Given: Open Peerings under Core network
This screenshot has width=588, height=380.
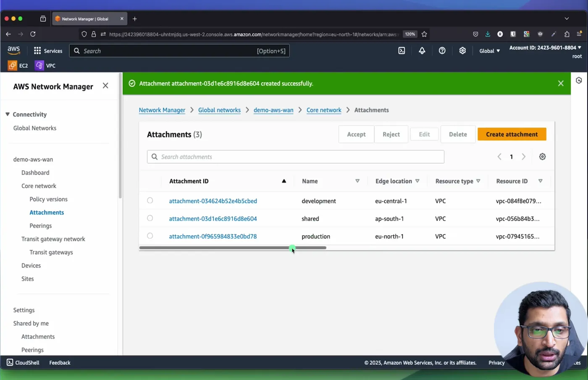Looking at the screenshot, I should tap(40, 225).
